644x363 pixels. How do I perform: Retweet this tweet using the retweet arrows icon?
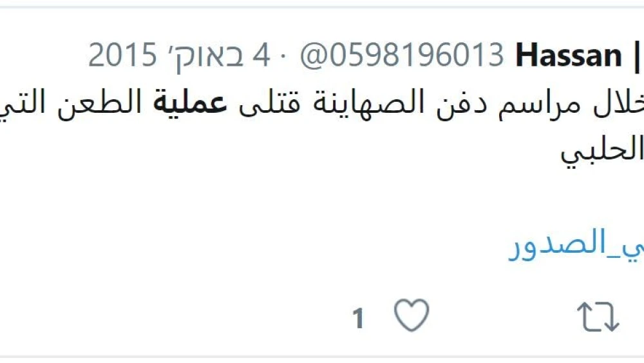(598, 317)
